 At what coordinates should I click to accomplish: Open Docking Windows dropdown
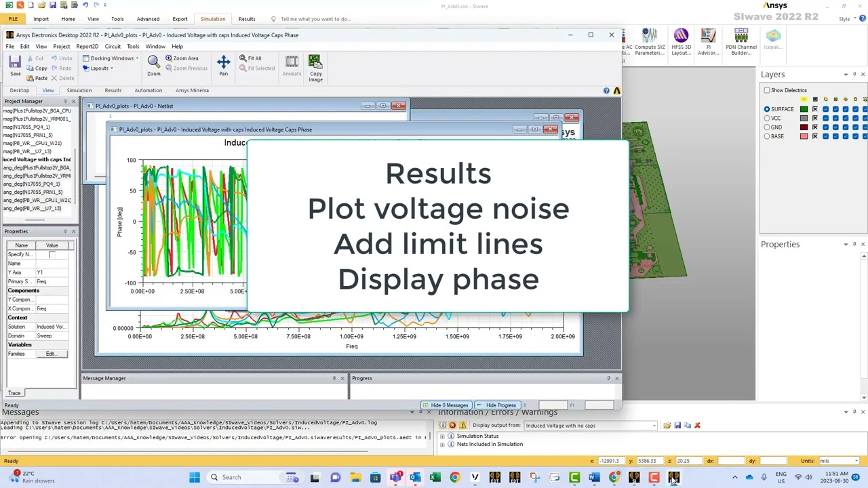coord(111,58)
